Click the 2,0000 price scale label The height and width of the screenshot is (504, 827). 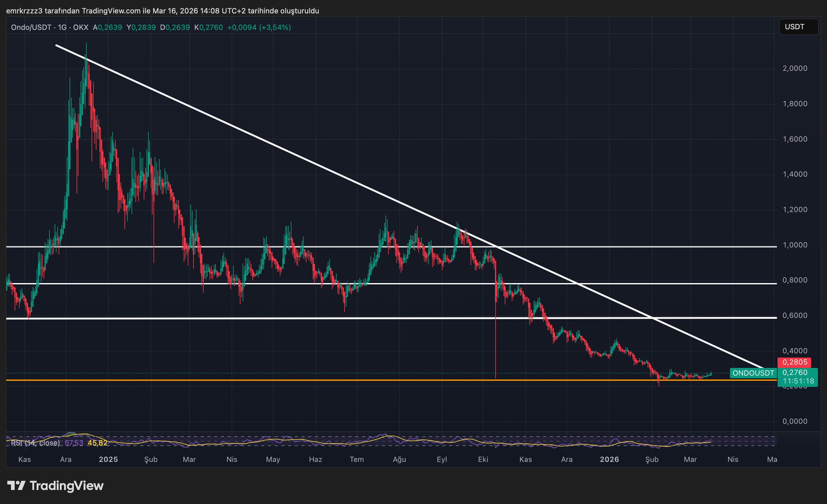point(795,68)
